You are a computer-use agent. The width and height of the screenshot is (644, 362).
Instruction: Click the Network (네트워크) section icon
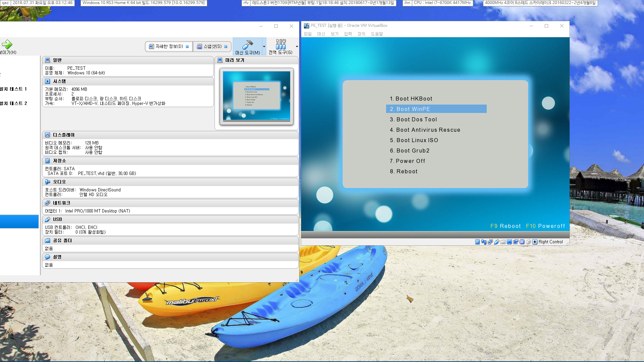[48, 203]
